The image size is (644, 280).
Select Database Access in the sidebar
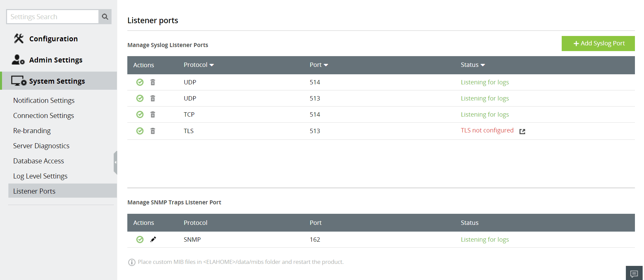38,161
